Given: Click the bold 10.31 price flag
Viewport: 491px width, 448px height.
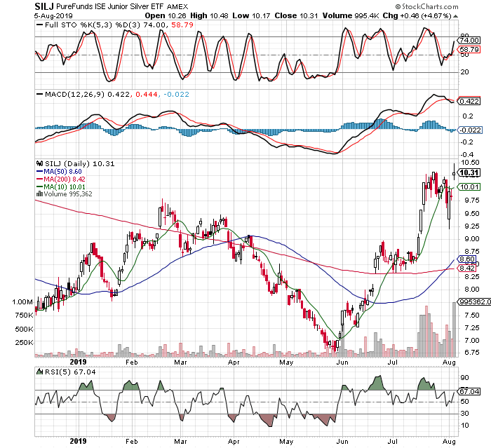Looking at the screenshot, I should (x=469, y=172).
